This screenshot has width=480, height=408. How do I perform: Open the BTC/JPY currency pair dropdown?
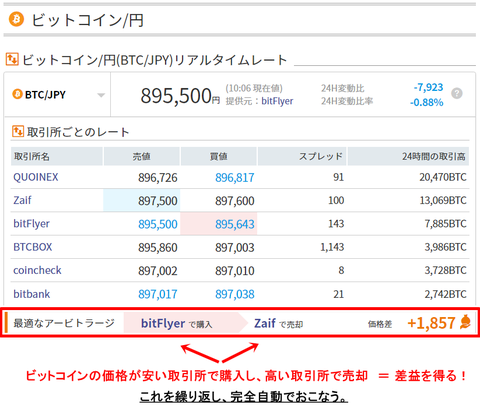(57, 95)
